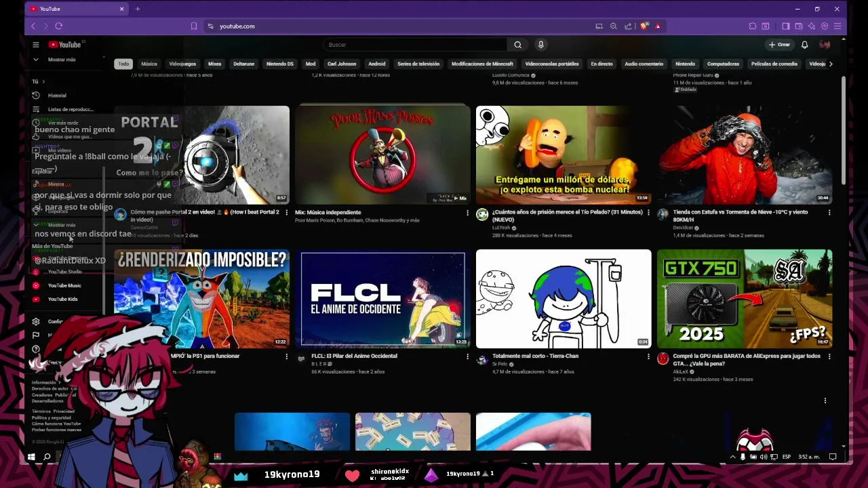Image resolution: width=868 pixels, height=488 pixels.
Task: Select the Videojuegos filter chip
Action: pyautogui.click(x=182, y=64)
